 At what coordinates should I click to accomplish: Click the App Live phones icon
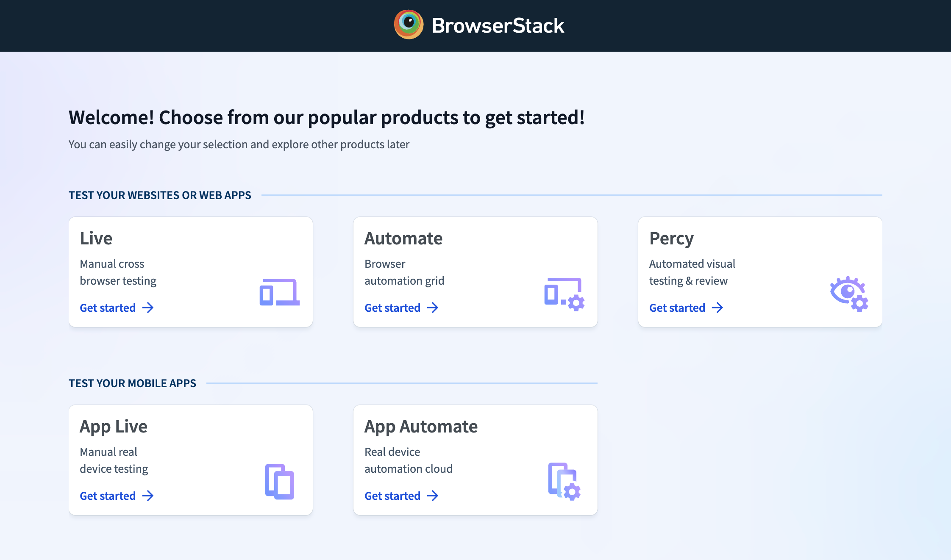tap(279, 482)
